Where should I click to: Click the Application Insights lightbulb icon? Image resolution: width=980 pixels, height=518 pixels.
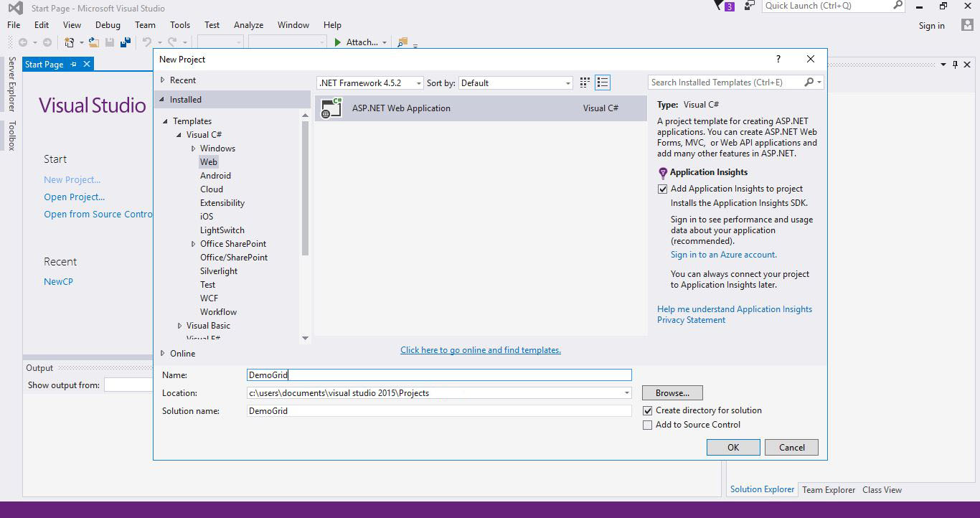click(x=663, y=173)
